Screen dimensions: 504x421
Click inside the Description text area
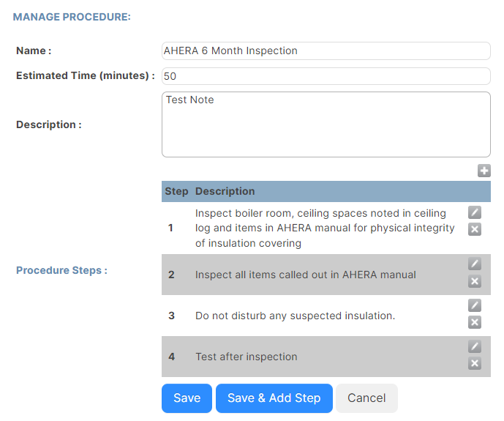pos(326,124)
